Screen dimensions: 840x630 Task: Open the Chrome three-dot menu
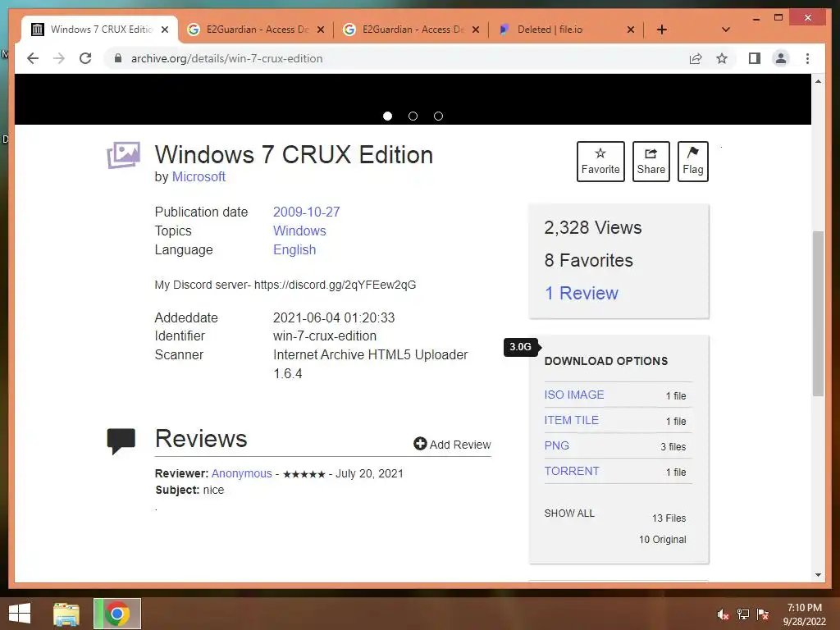point(807,58)
